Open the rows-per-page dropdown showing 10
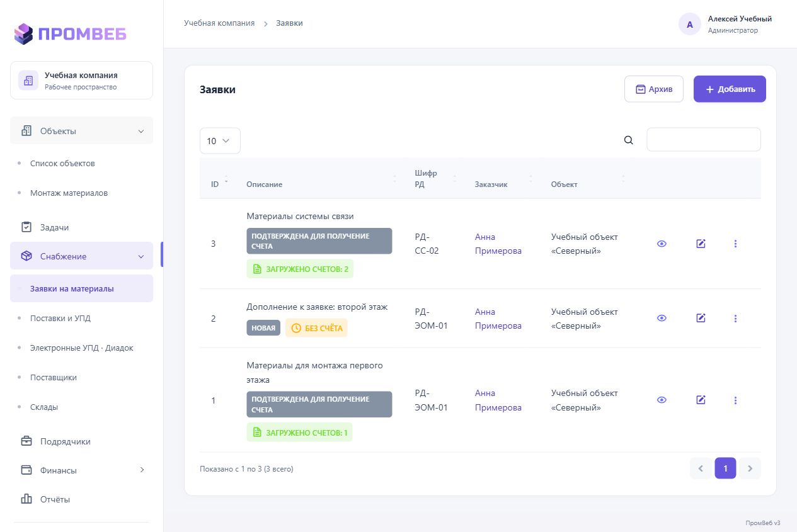797x532 pixels. [220, 140]
